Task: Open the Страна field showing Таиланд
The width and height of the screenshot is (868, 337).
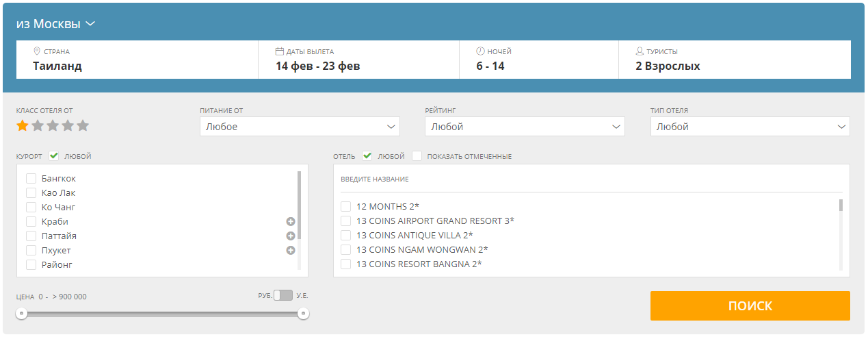Action: pos(137,60)
